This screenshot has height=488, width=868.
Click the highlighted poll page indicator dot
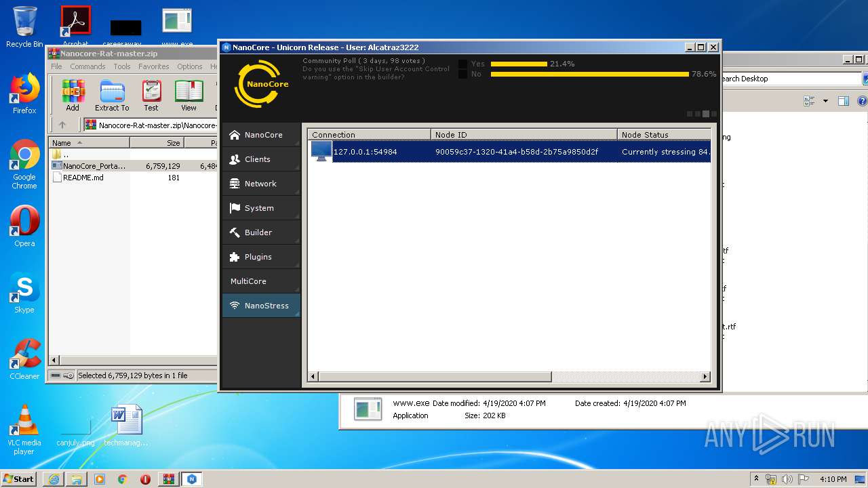706,114
